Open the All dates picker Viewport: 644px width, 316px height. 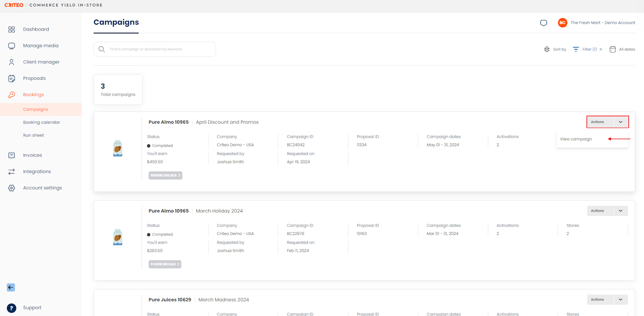622,49
